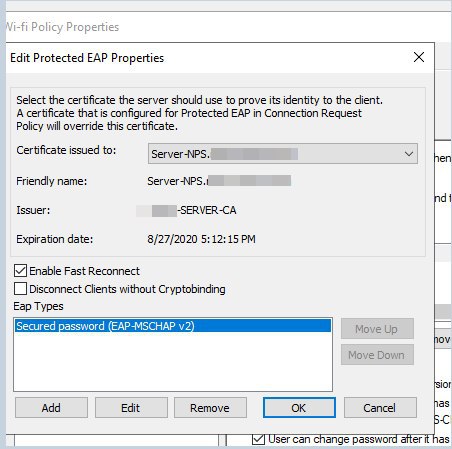Confirm the dialog with OK

299,408
